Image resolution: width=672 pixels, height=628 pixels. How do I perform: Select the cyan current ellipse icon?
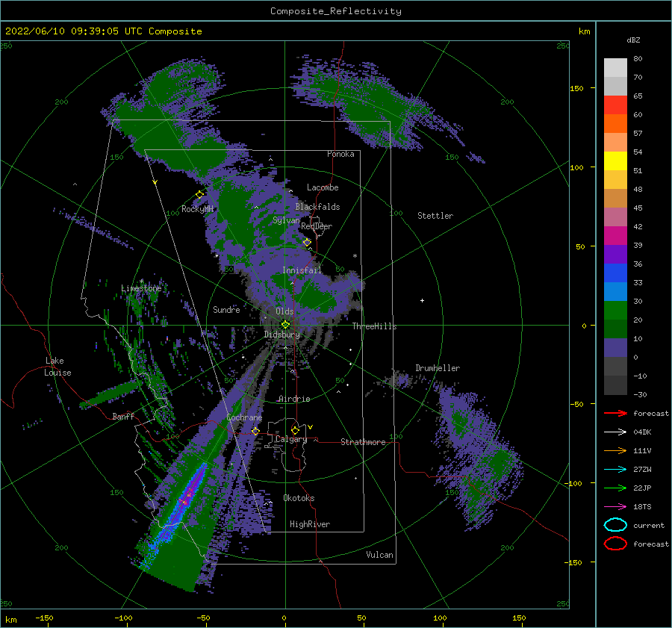pos(615,525)
